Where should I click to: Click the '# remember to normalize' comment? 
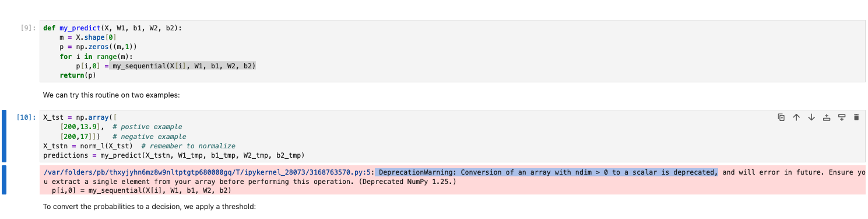click(x=188, y=145)
